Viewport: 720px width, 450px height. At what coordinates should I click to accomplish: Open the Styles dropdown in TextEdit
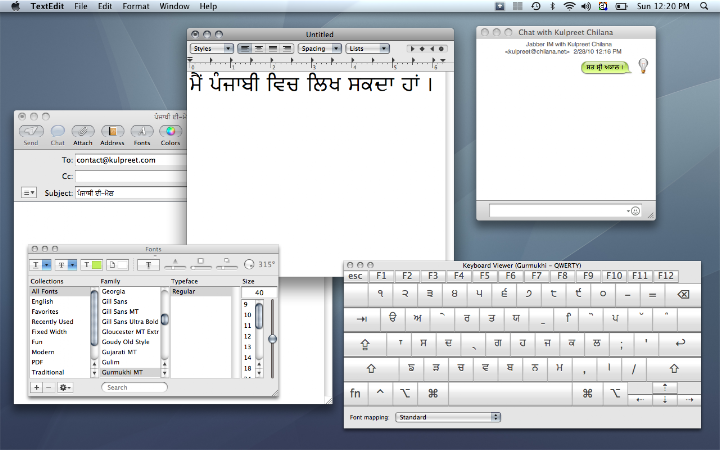pos(212,48)
